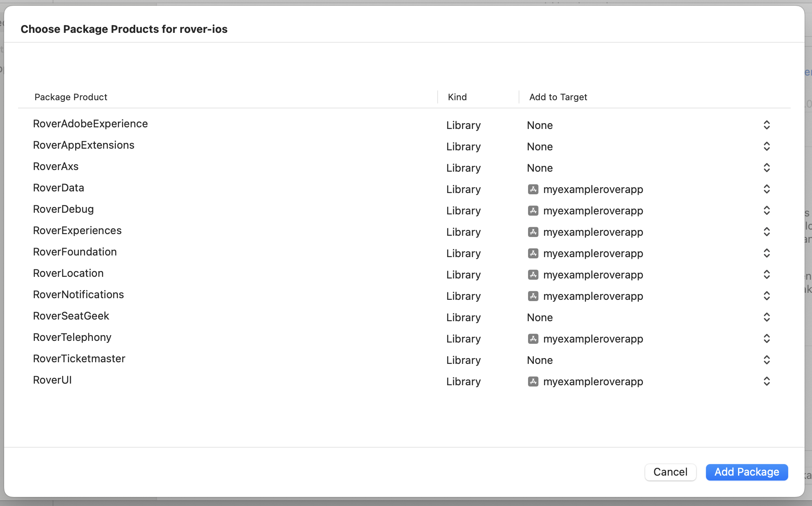Select the RoverAxs product name
Image resolution: width=812 pixels, height=506 pixels.
click(56, 166)
